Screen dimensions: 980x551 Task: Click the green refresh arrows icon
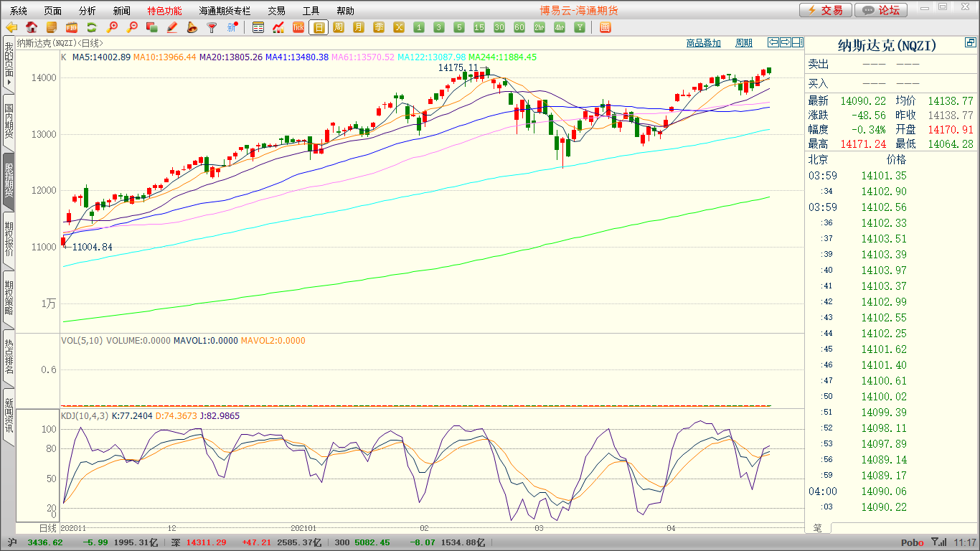coord(92,27)
